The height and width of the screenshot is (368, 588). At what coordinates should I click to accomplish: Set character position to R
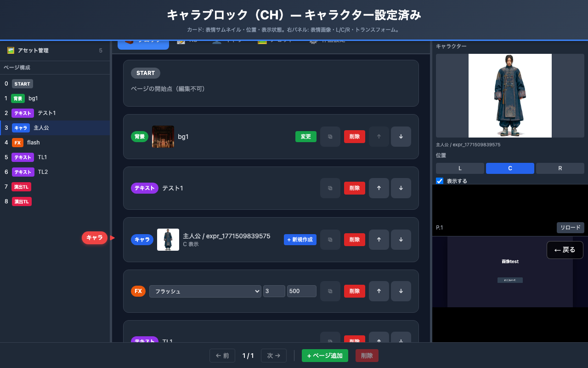click(560, 168)
